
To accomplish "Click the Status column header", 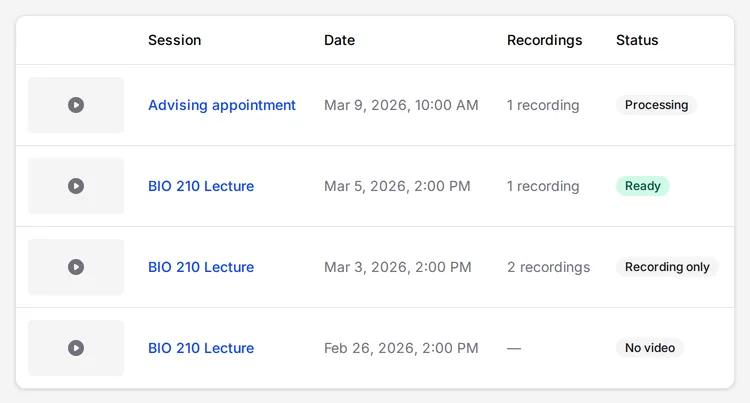I will [x=637, y=40].
